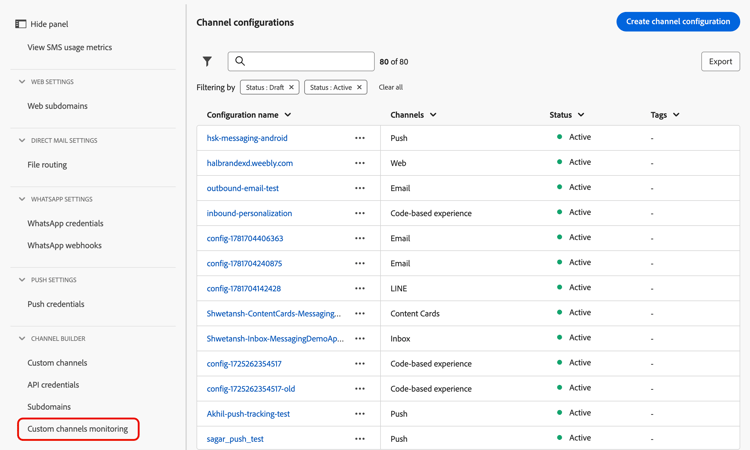Open Akhil-push-tracking-test configuration
Screen dimensions: 750x450
click(248, 414)
